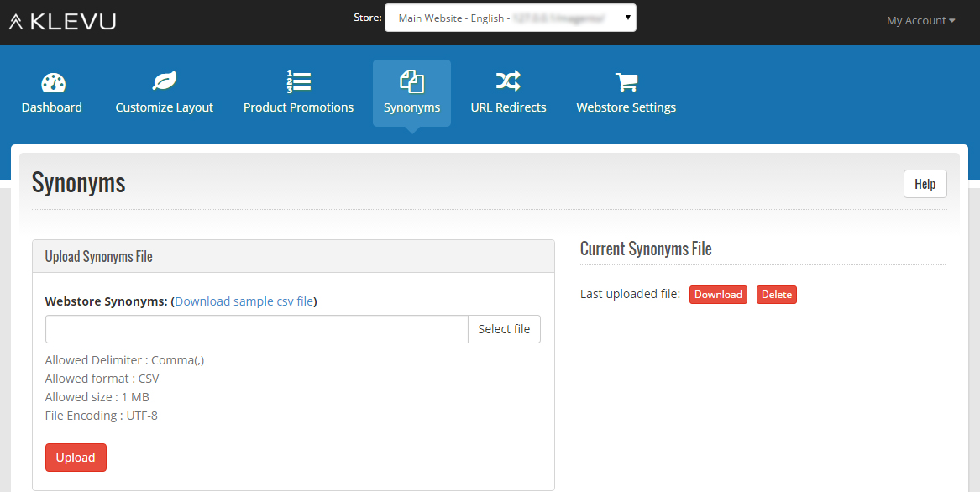This screenshot has height=492, width=980.
Task: Select the Product Promotions label
Action: point(299,107)
